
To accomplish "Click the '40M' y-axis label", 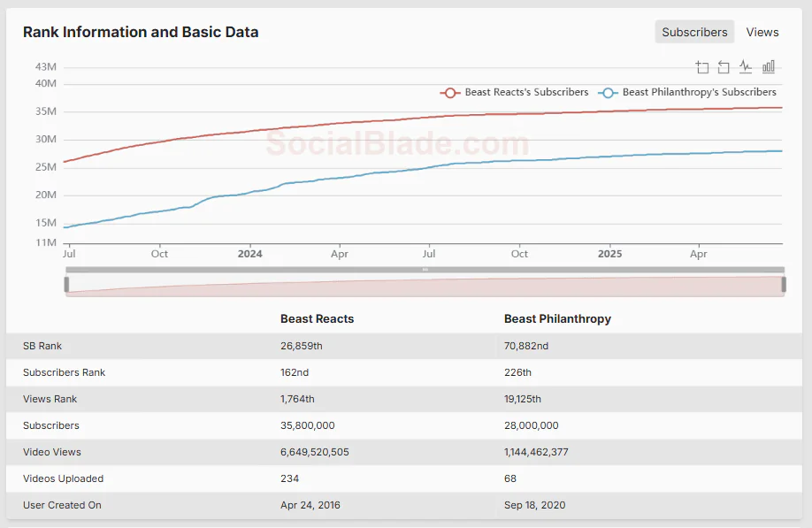I will tap(46, 83).
